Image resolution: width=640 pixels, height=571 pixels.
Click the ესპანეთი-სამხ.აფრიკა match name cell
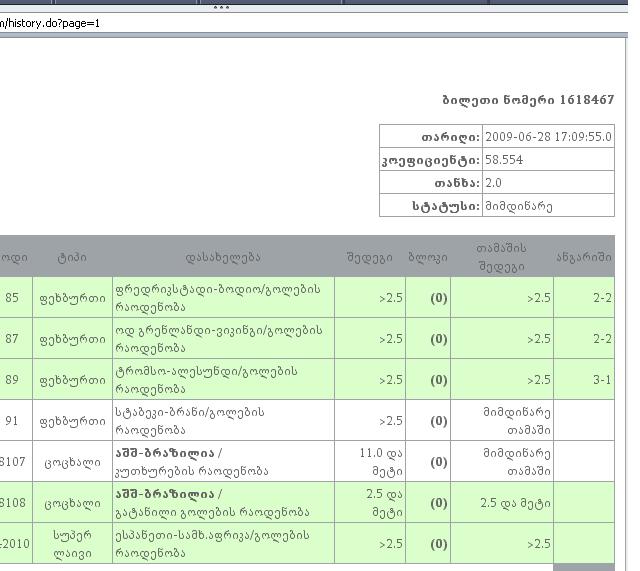223,543
